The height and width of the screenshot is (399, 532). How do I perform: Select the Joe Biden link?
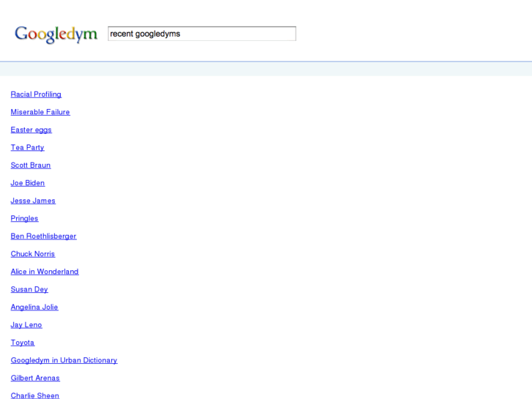tap(28, 183)
